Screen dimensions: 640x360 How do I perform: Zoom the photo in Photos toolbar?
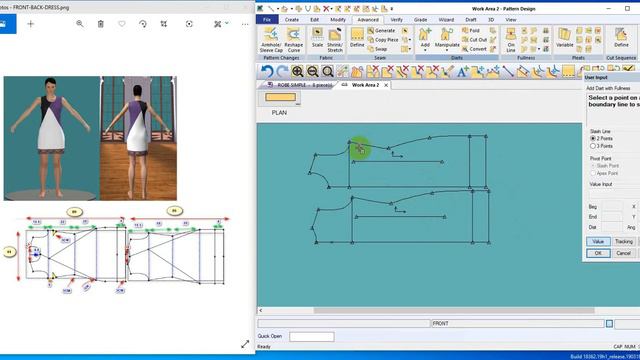pyautogui.click(x=80, y=24)
